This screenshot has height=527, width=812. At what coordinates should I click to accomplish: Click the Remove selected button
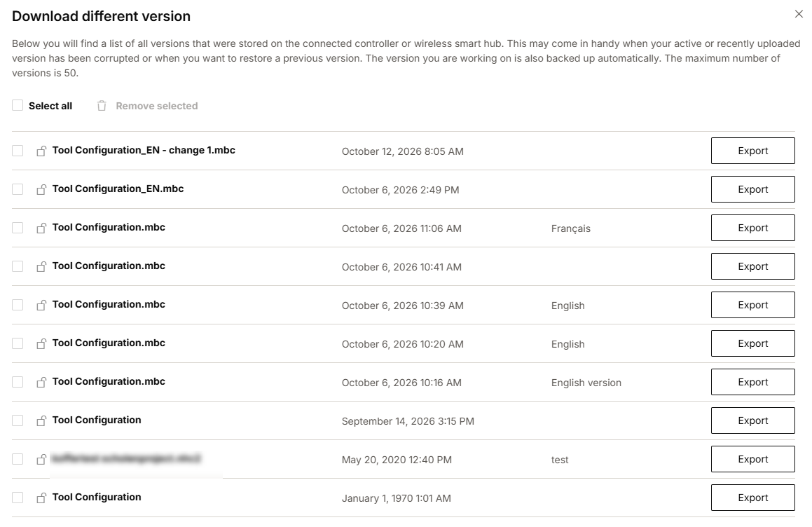coord(148,106)
